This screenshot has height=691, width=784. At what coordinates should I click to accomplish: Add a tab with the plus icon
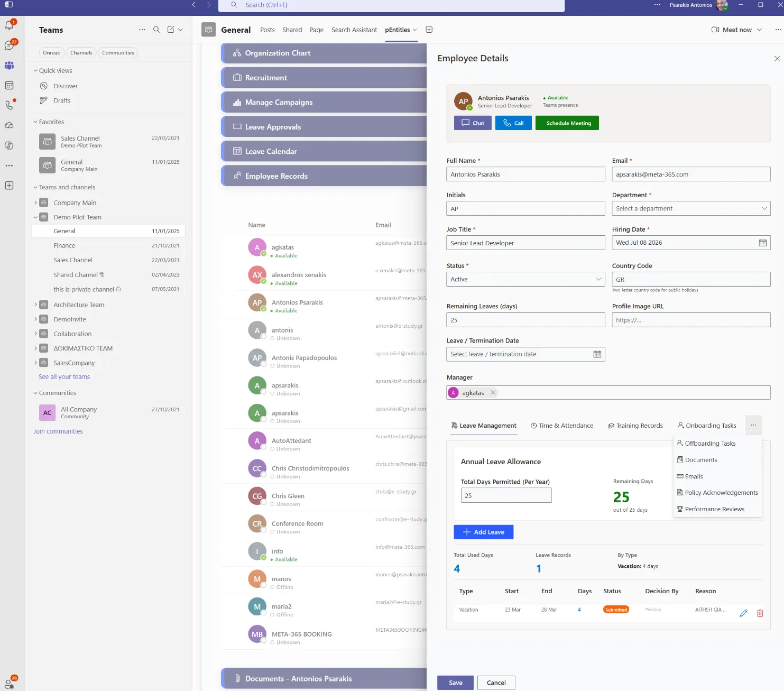pos(429,30)
